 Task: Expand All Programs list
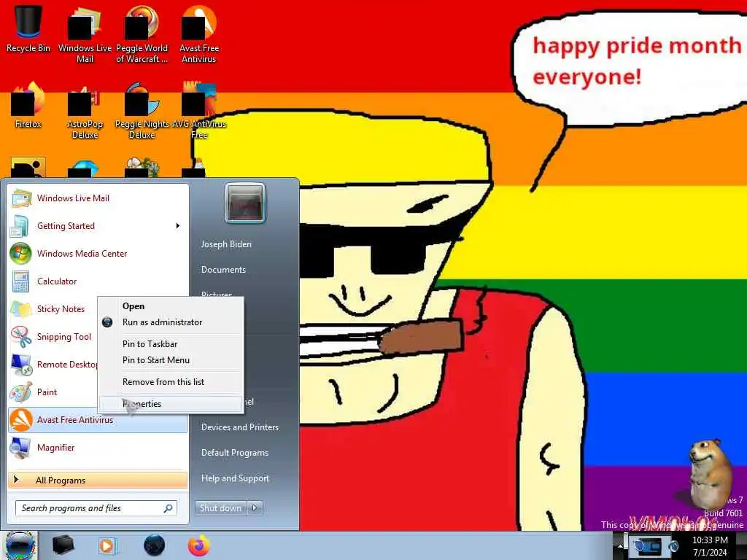point(98,480)
